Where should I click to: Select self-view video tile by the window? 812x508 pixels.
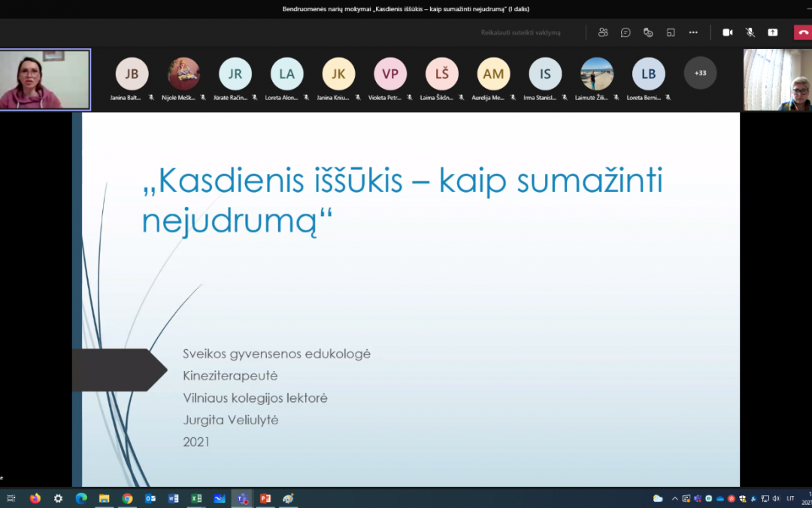pos(778,79)
